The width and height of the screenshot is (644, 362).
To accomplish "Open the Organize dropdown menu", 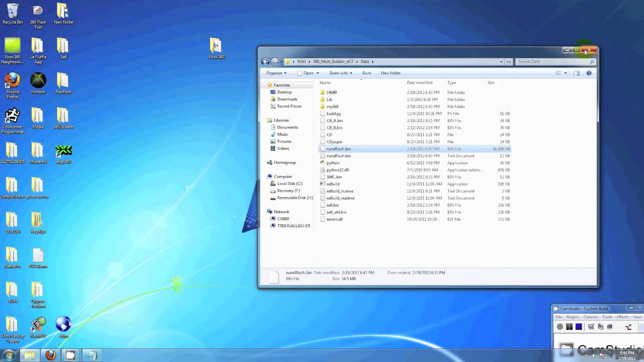I will (x=276, y=73).
